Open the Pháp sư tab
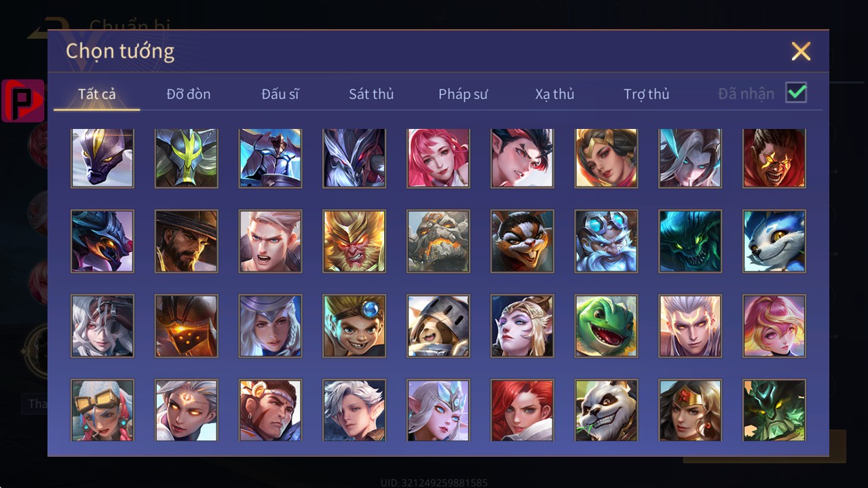868x488 pixels. click(x=463, y=94)
